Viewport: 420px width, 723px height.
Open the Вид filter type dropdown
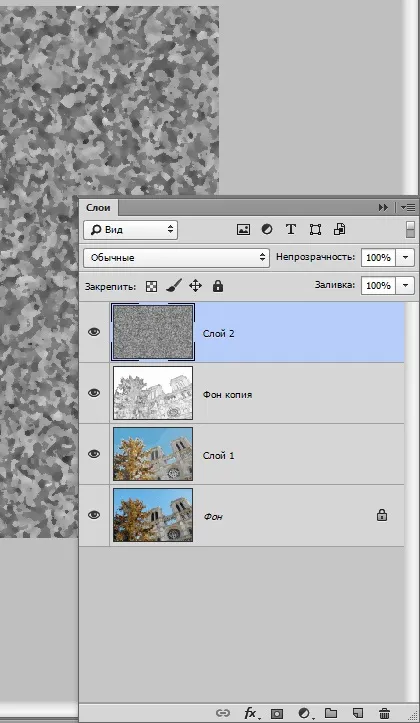click(130, 230)
